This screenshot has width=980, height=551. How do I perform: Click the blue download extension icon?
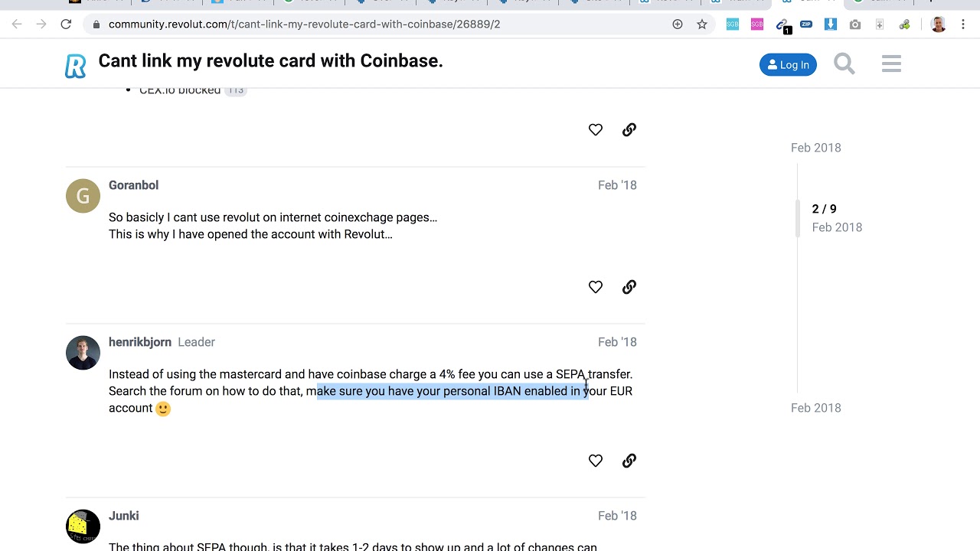click(x=831, y=24)
